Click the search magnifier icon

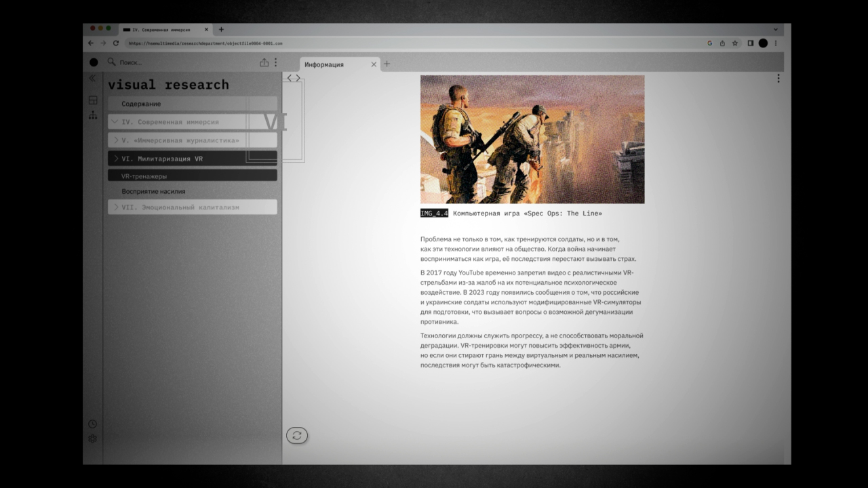pos(112,62)
